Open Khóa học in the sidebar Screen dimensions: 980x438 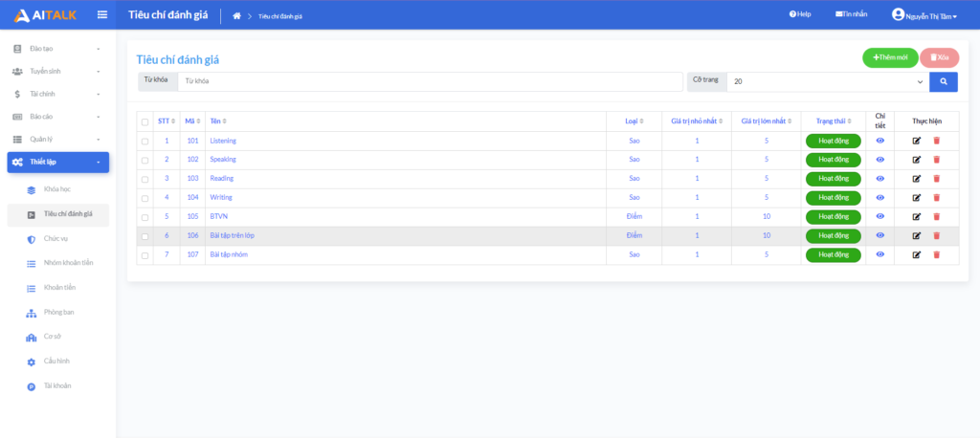(x=57, y=189)
